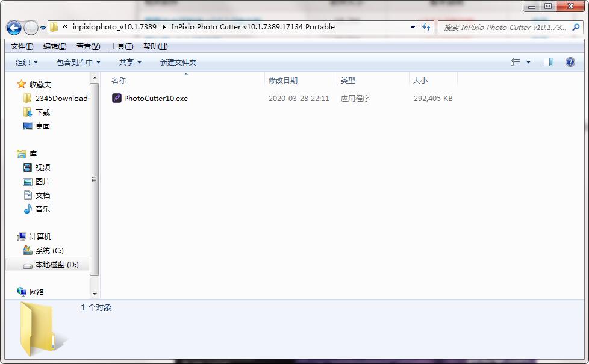
Task: Select the PhotoCutter10.exe file name
Action: pos(156,98)
